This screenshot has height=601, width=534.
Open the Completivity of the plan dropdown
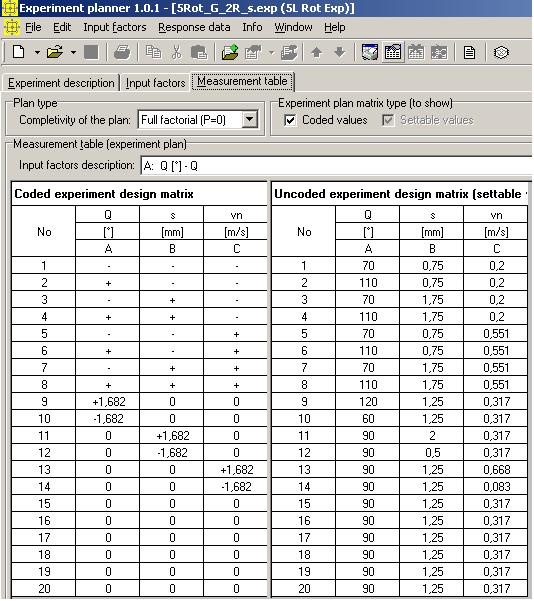250,120
